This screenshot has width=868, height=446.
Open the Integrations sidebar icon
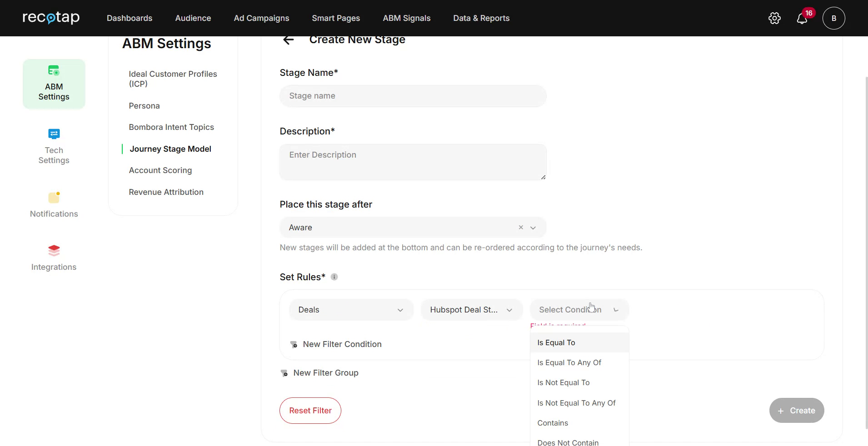54,257
